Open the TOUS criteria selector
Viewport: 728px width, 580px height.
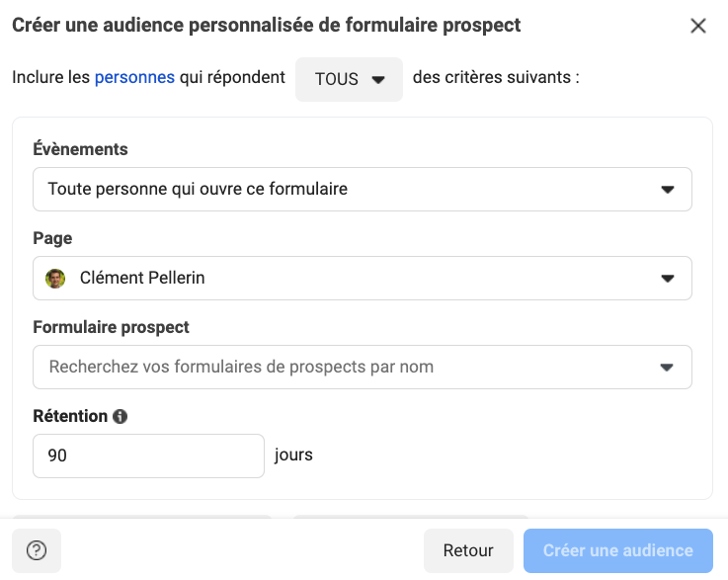click(x=349, y=80)
